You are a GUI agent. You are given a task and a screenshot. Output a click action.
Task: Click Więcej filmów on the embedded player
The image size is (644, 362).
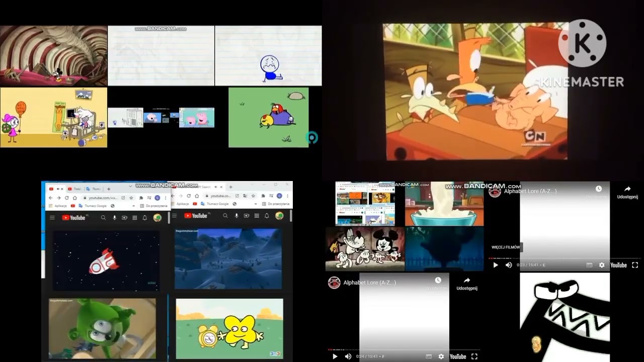click(506, 247)
